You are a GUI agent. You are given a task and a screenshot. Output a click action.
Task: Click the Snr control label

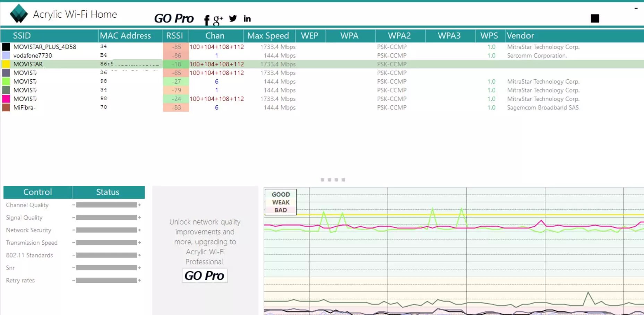(x=10, y=268)
